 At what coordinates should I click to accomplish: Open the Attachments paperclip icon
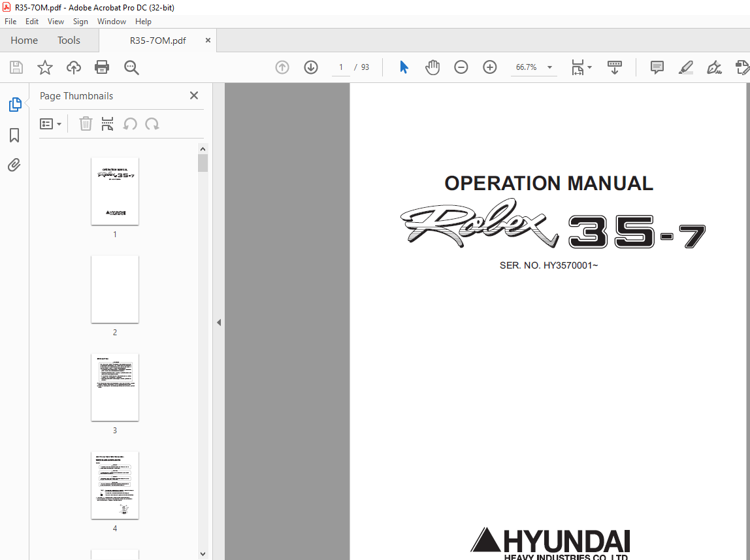point(14,165)
